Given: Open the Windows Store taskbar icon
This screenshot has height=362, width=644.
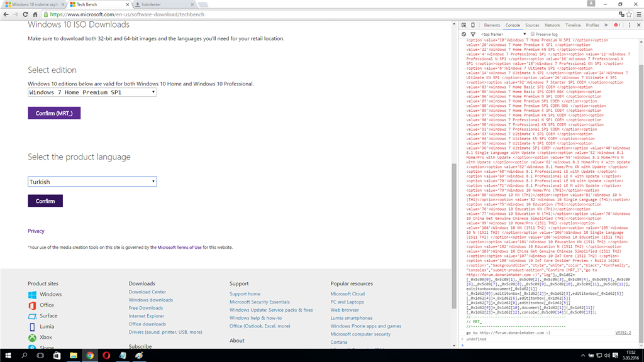Looking at the screenshot, I should [x=57, y=356].
